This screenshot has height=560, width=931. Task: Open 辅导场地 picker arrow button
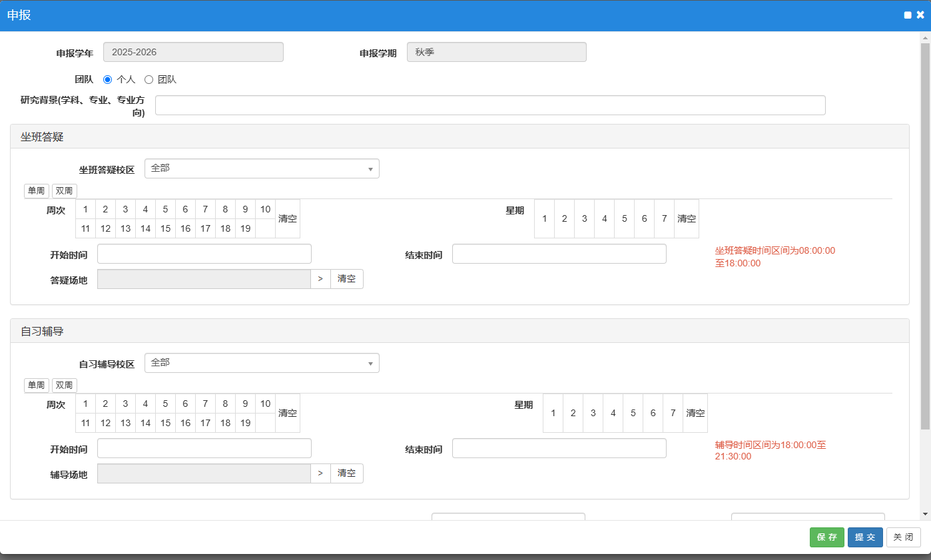(x=320, y=473)
